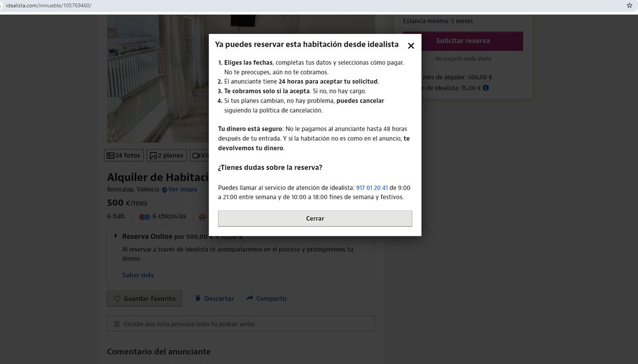The image size is (638, 364).
Task: Click the Solicitar reserva button
Action: point(463,41)
